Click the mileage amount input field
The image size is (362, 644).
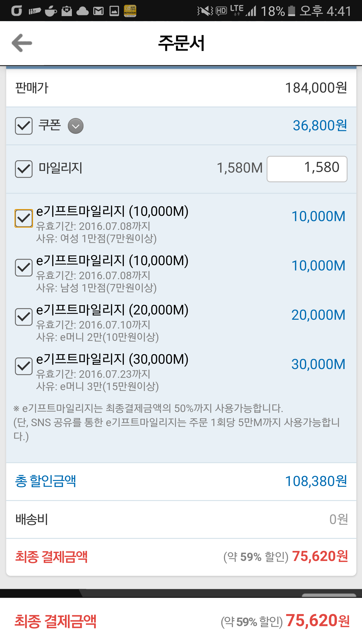point(307,169)
